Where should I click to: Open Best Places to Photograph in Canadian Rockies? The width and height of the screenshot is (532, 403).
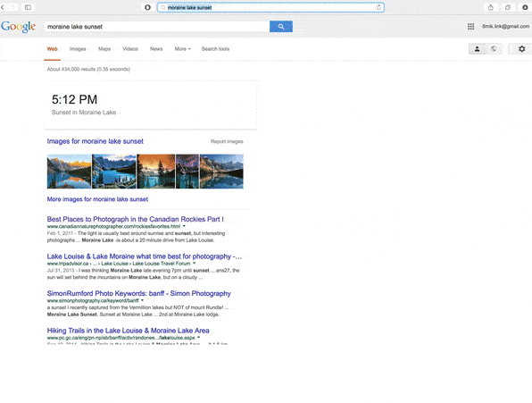pos(135,219)
